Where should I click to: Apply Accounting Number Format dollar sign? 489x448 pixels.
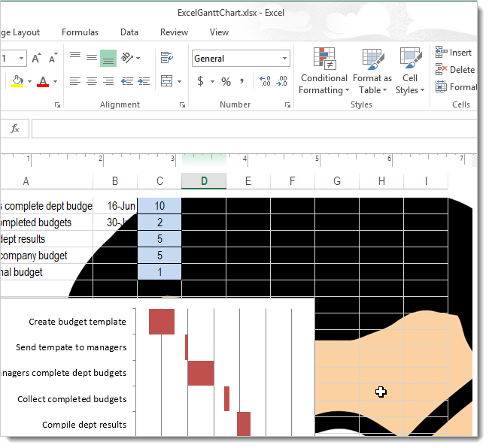(201, 81)
